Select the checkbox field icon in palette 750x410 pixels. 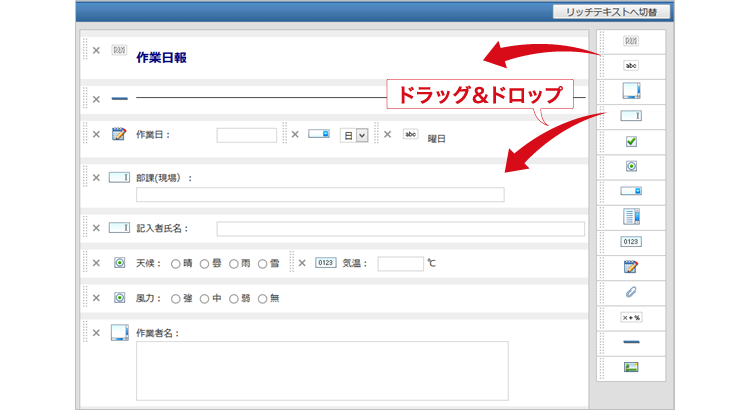(x=630, y=141)
